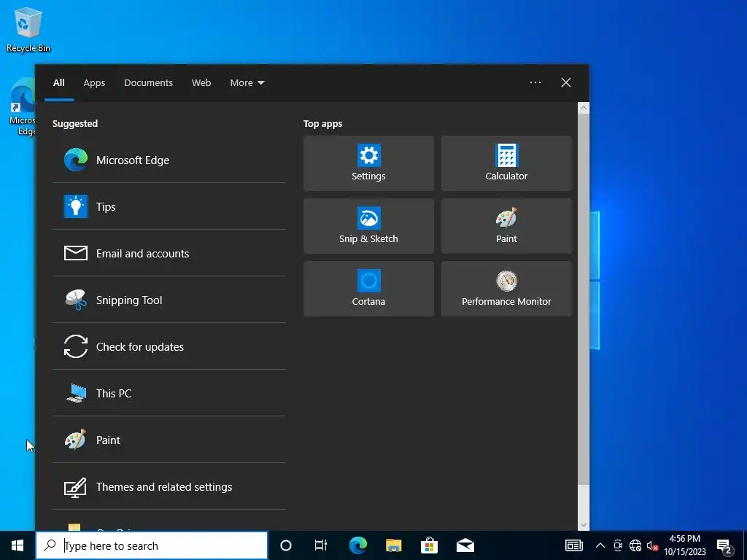Image resolution: width=747 pixels, height=560 pixels.
Task: Switch to the Web tab
Action: pyautogui.click(x=201, y=83)
